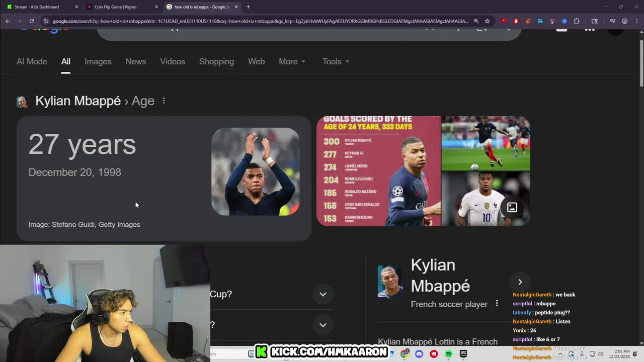The image size is (644, 362).
Task: Click the knowledge panel Mbappé portrait thumbnail
Action: 390,282
